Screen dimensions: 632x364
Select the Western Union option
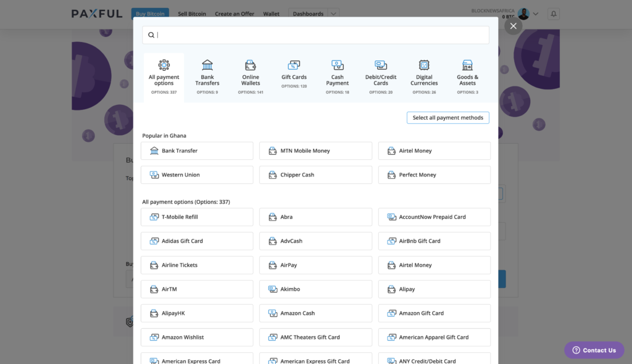(197, 175)
